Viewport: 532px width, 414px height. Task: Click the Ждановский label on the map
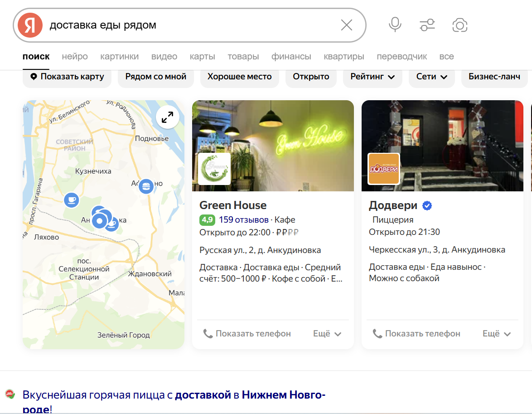coord(150,274)
